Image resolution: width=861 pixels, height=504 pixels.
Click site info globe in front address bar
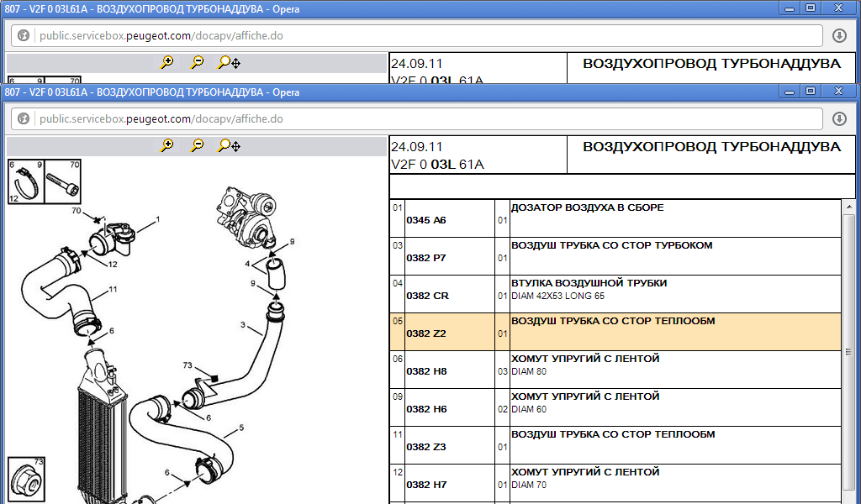pyautogui.click(x=24, y=119)
